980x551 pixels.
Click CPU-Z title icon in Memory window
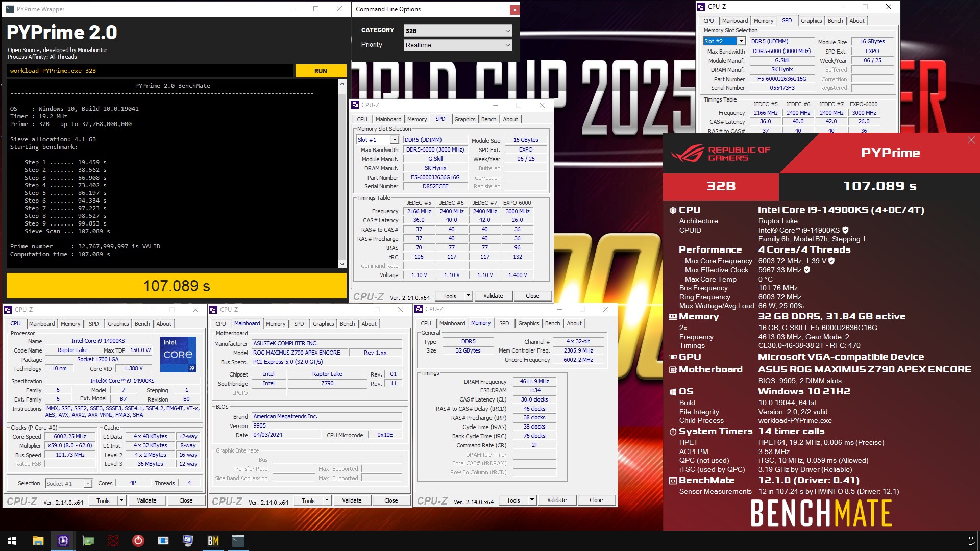419,309
